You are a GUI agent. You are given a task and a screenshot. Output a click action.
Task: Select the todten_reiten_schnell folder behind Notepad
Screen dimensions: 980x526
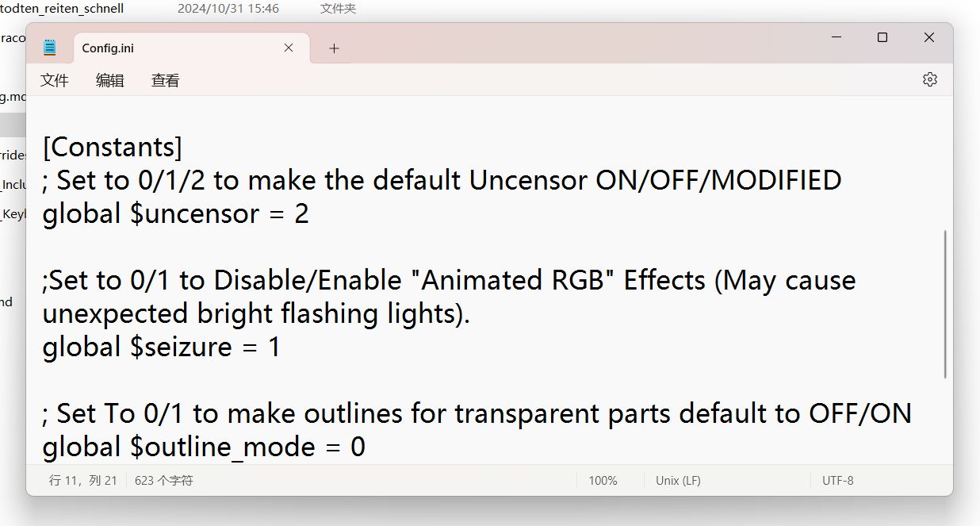click(62, 9)
